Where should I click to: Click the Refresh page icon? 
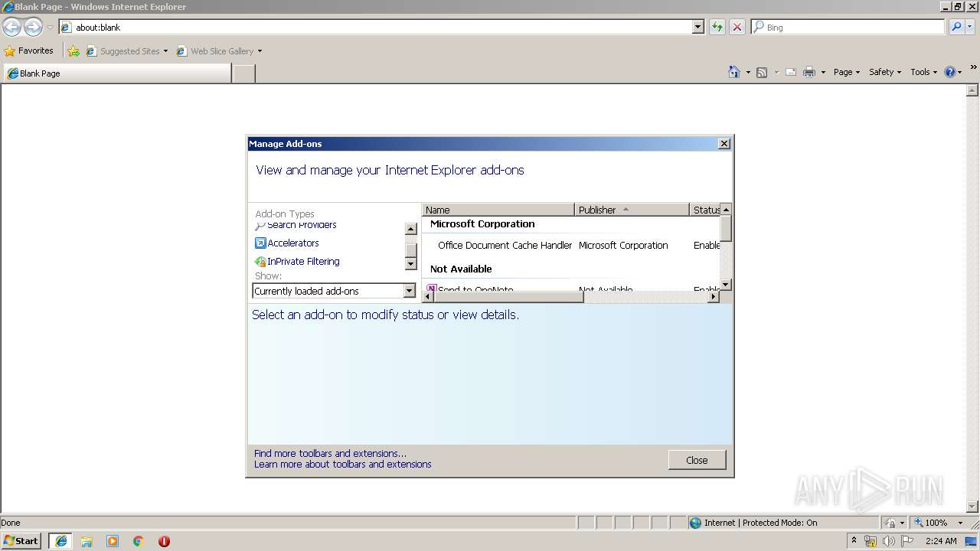(717, 27)
